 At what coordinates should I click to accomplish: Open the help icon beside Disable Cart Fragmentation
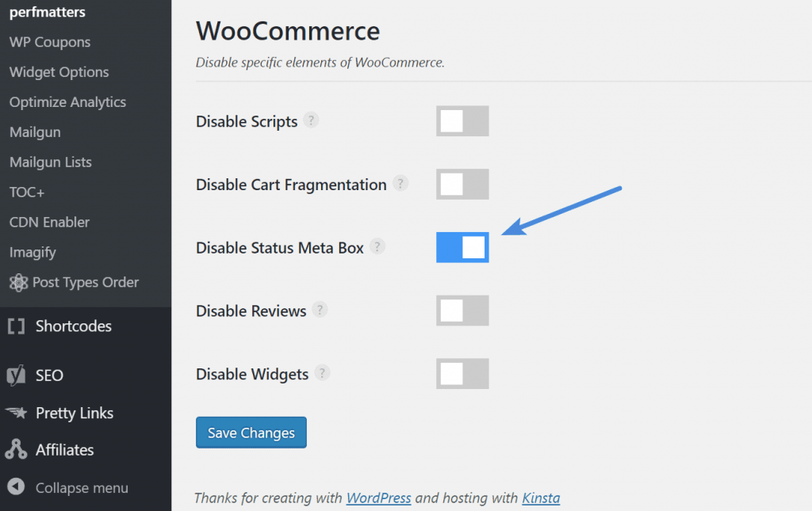(x=401, y=182)
